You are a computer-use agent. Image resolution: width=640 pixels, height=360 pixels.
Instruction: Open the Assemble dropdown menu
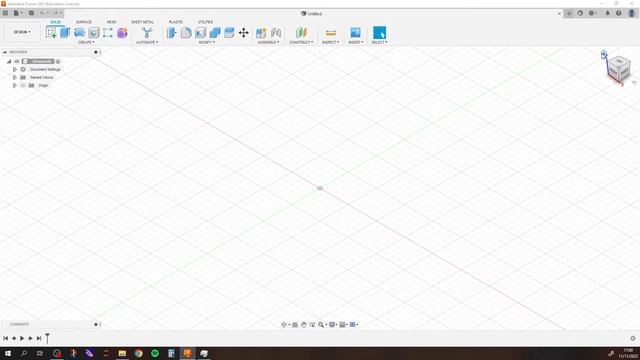268,42
